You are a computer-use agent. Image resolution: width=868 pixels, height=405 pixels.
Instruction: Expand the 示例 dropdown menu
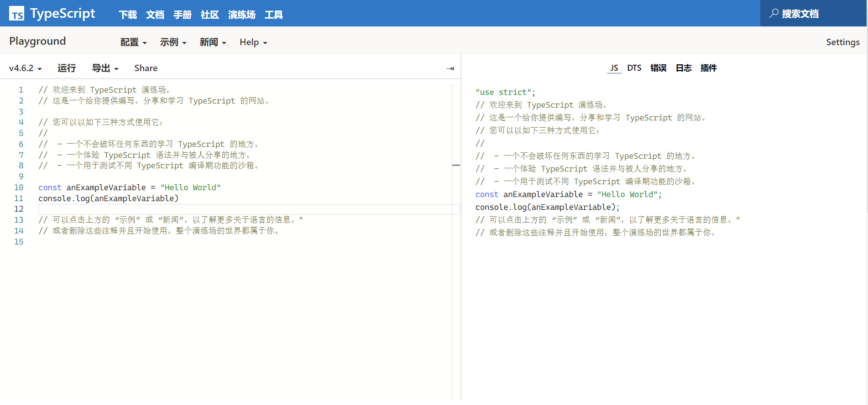click(x=173, y=42)
